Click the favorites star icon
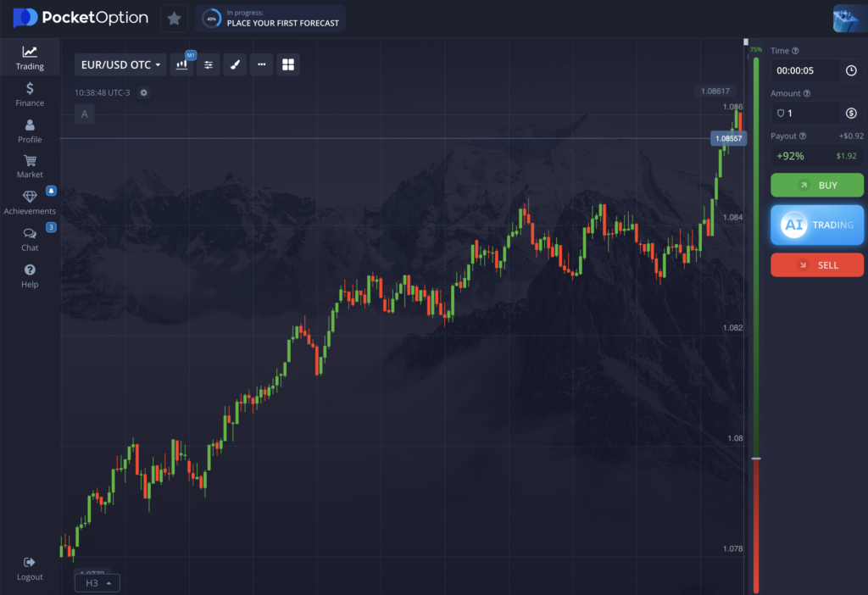The image size is (868, 595). [x=174, y=18]
